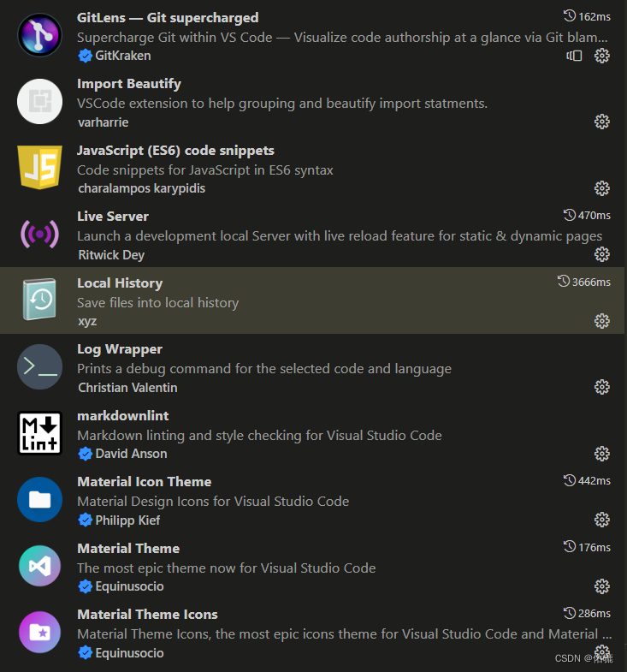Screen dimensions: 627x672
Task: Click the Local History book logo
Action: pos(40,299)
